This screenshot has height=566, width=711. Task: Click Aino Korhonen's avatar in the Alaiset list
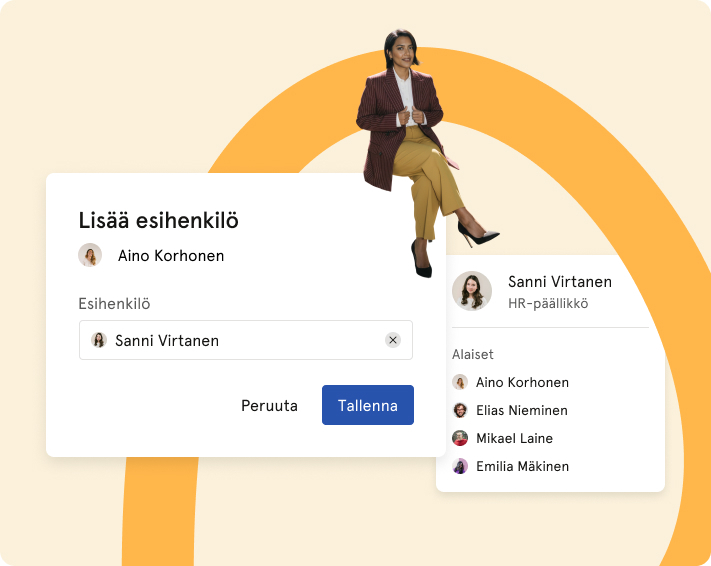460,382
